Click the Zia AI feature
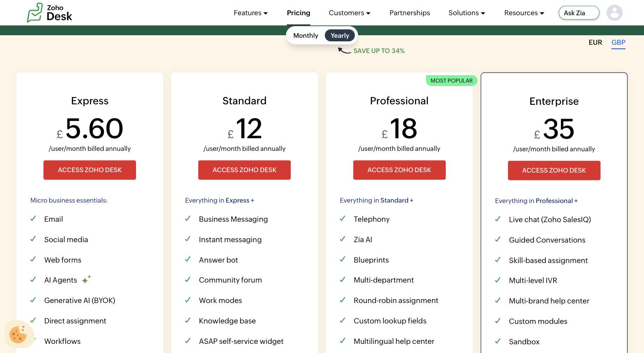The image size is (644, 353). [x=363, y=240]
